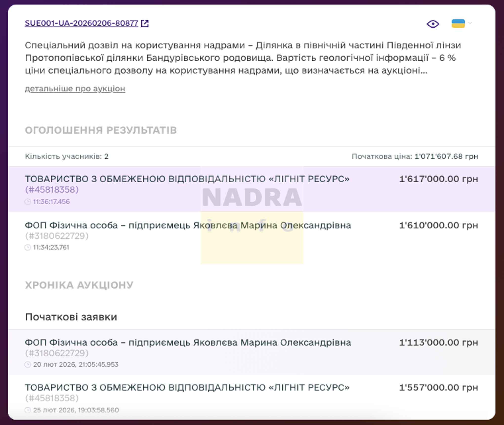Click clock icon by 25 лют 2026 timestamp
The image size is (504, 425).
coord(28,410)
